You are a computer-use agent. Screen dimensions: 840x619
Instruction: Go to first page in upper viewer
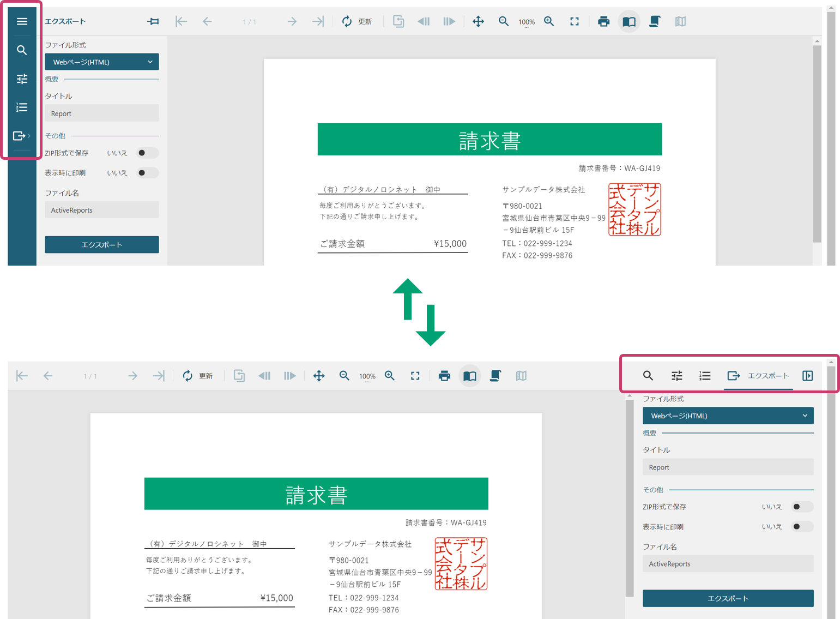182,21
